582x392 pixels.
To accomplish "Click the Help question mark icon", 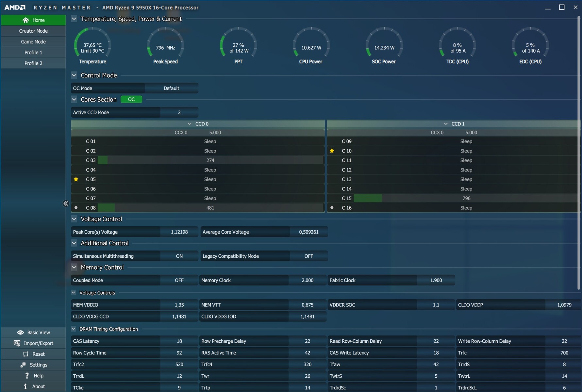I will tap(27, 376).
